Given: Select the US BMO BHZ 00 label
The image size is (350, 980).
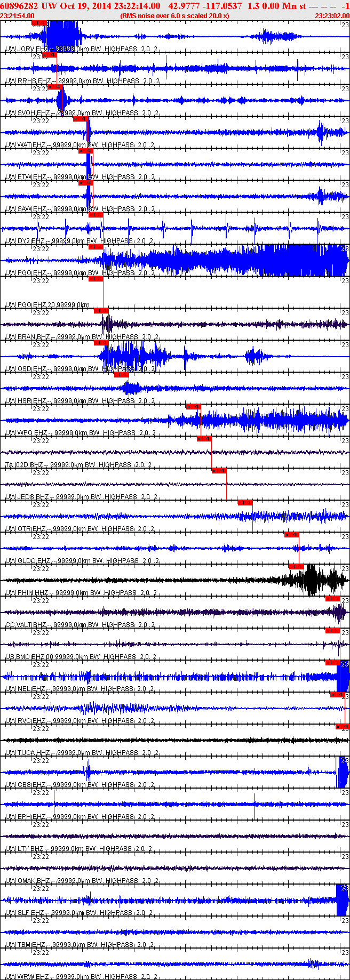Looking at the screenshot, I should click(x=81, y=657).
